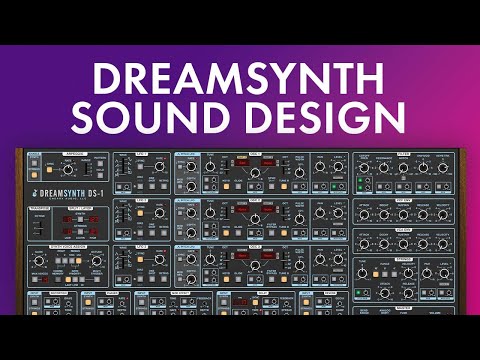480x360 pixels.
Task: Toggle the Arpeggiator Strings enable button
Action: pos(34,174)
